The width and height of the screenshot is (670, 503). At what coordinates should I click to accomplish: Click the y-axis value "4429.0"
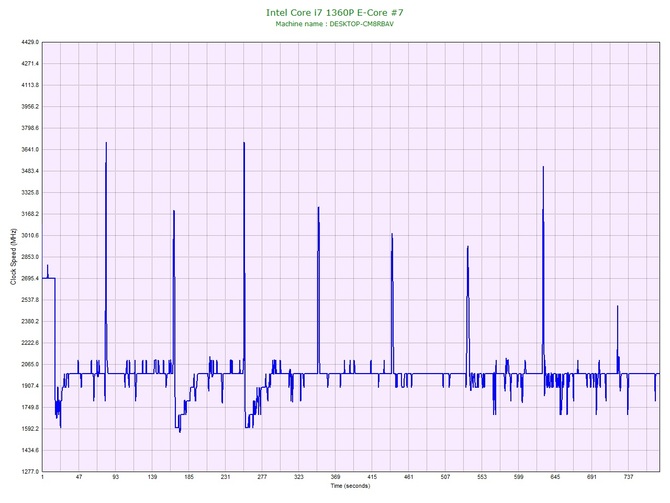click(x=30, y=42)
